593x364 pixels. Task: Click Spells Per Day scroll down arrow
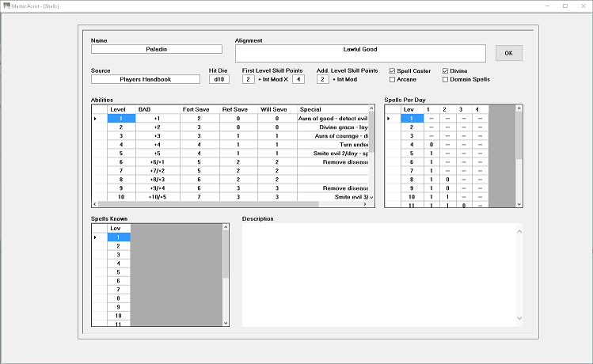[519, 204]
